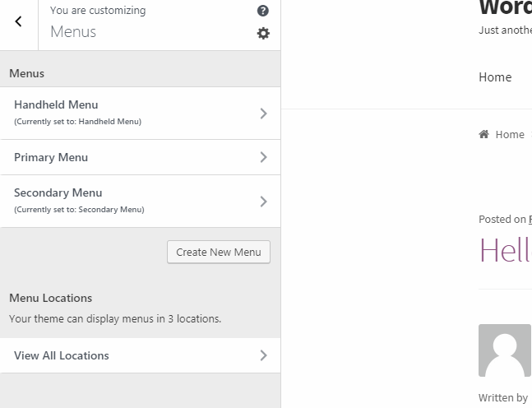Expand the Handheld Menu chevron
This screenshot has height=408, width=532.
(264, 114)
